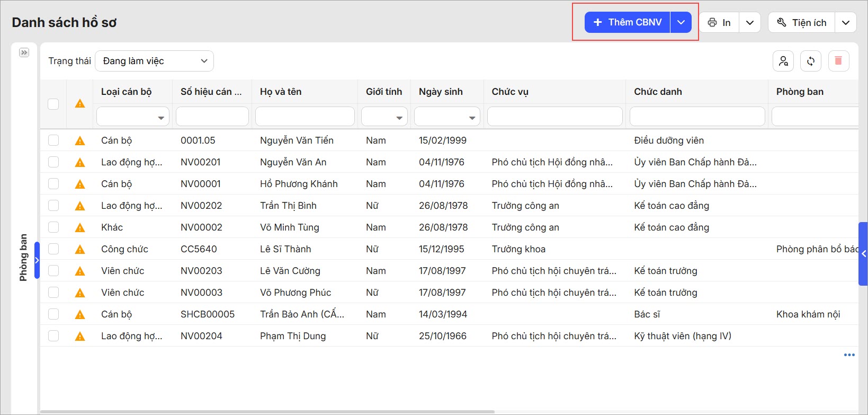The height and width of the screenshot is (415, 868).
Task: Click the refresh data icon
Action: pos(811,61)
